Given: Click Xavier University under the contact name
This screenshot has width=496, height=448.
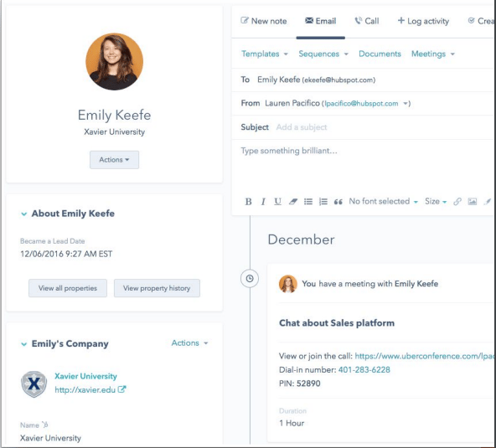Looking at the screenshot, I should pyautogui.click(x=114, y=131).
